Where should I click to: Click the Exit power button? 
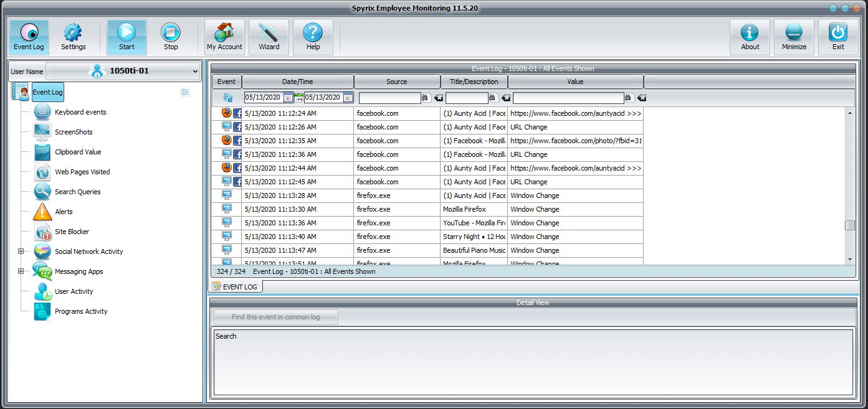pyautogui.click(x=838, y=37)
